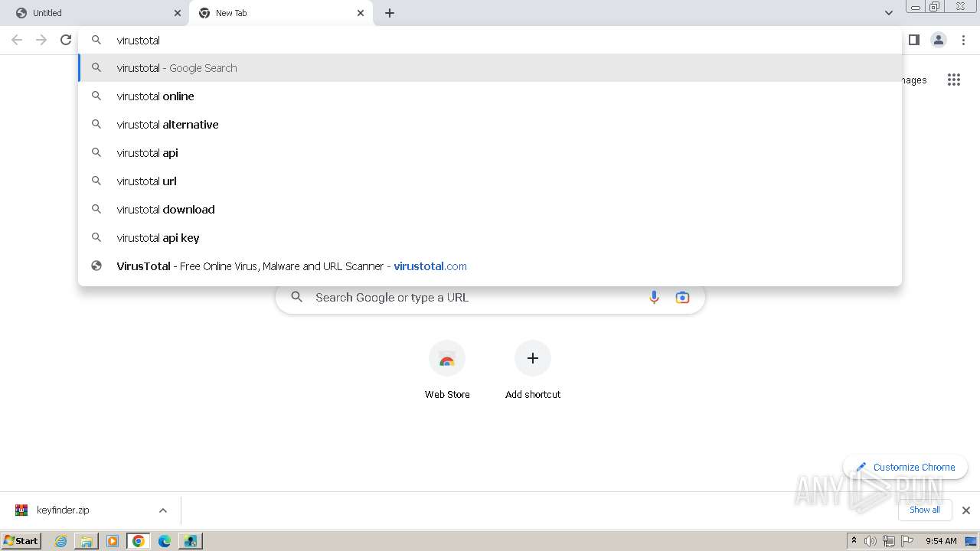Image resolution: width=980 pixels, height=551 pixels.
Task: Open the Chrome side panel icon
Action: click(913, 40)
